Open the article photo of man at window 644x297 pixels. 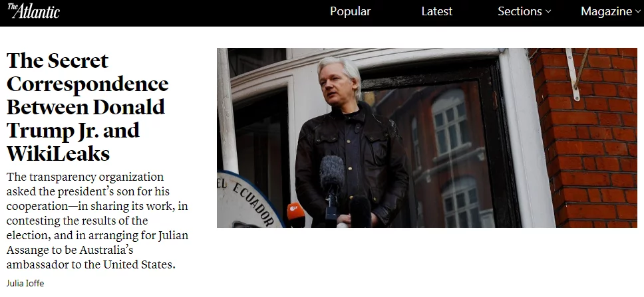tap(426, 138)
